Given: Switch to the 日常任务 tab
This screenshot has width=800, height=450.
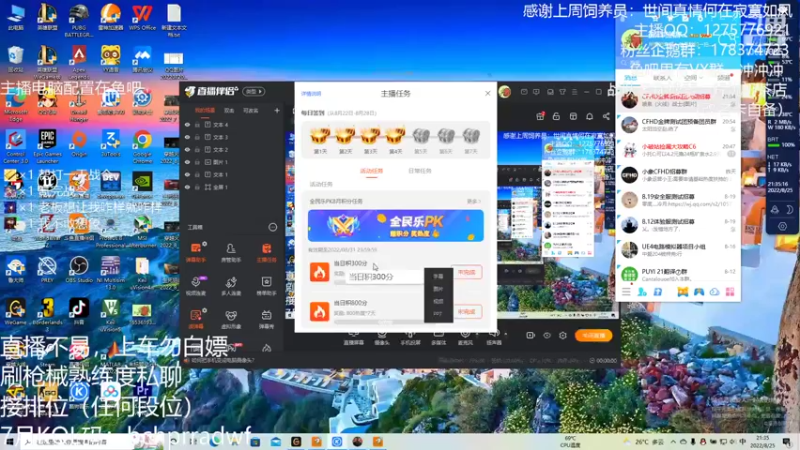Looking at the screenshot, I should point(419,171).
